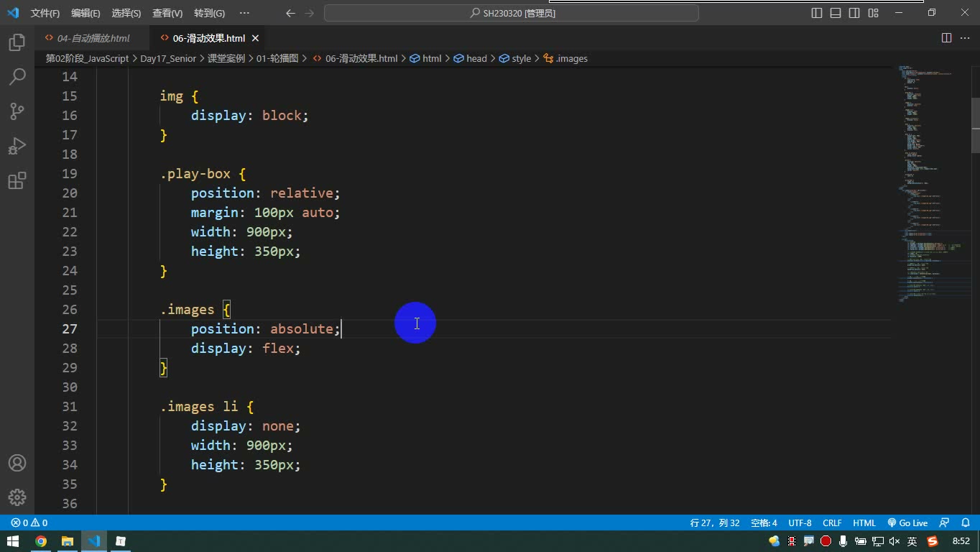Click the errors and warnings indicator
This screenshot has height=552, width=980.
click(x=29, y=523)
